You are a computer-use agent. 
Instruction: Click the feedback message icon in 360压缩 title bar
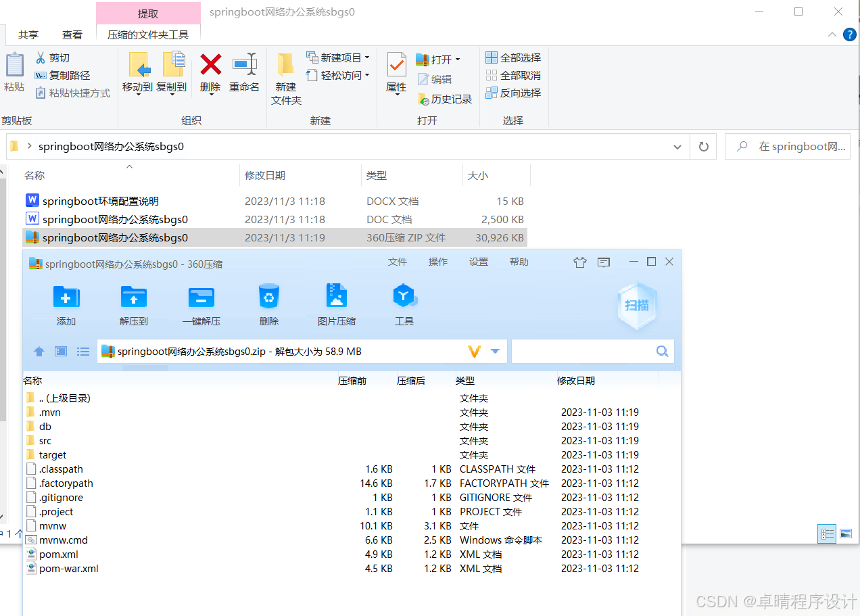click(604, 262)
